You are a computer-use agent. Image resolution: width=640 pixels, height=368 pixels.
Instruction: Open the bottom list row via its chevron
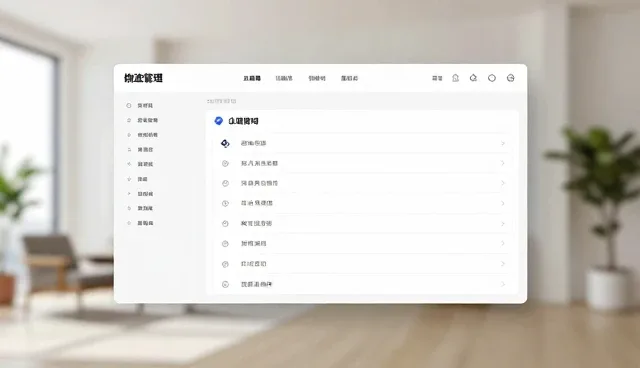[503, 284]
